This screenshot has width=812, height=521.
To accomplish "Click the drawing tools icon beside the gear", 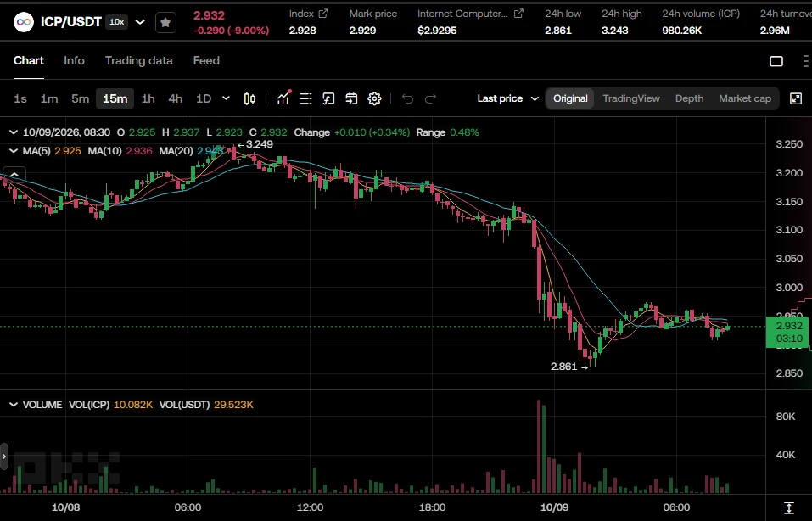I will pos(328,98).
